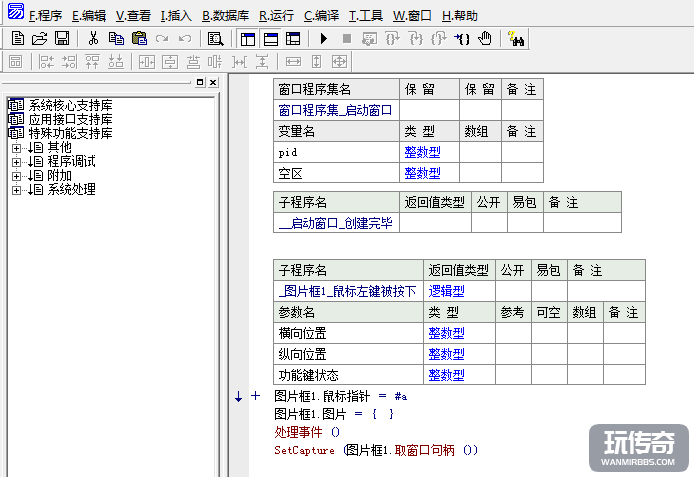Click the equal width sizing icon

293,62
